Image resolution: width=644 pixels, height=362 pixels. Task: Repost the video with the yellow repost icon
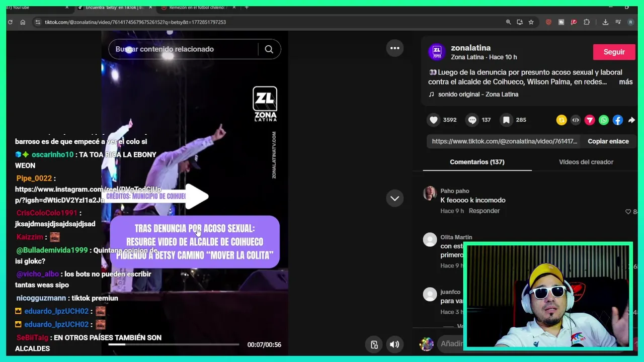[x=561, y=120]
